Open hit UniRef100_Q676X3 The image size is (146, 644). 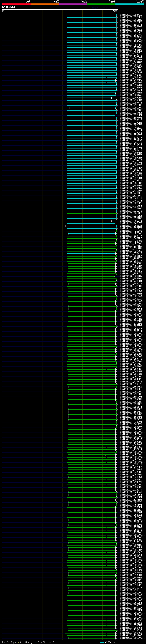pos(131,27)
